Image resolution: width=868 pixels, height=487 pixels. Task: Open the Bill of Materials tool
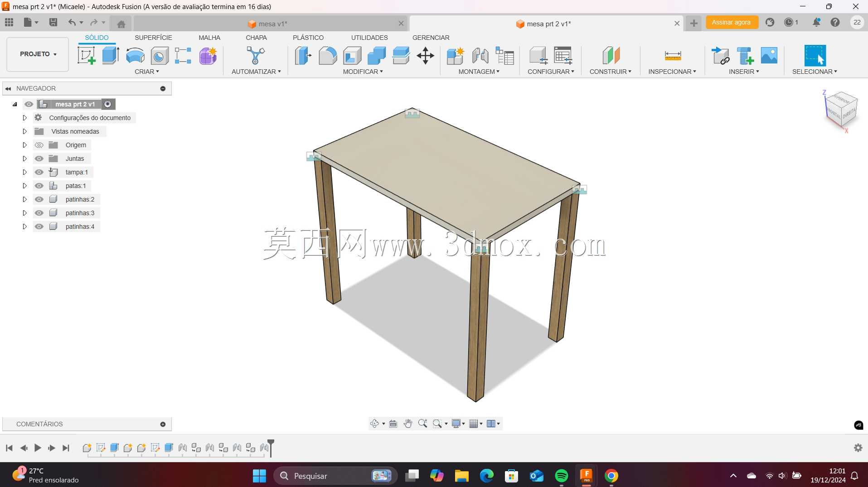pos(504,56)
